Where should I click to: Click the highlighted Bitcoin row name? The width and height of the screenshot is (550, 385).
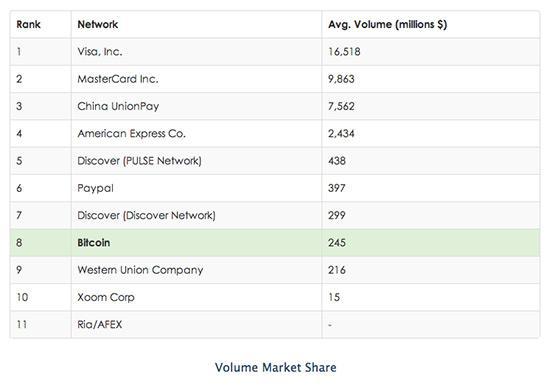pyautogui.click(x=94, y=243)
